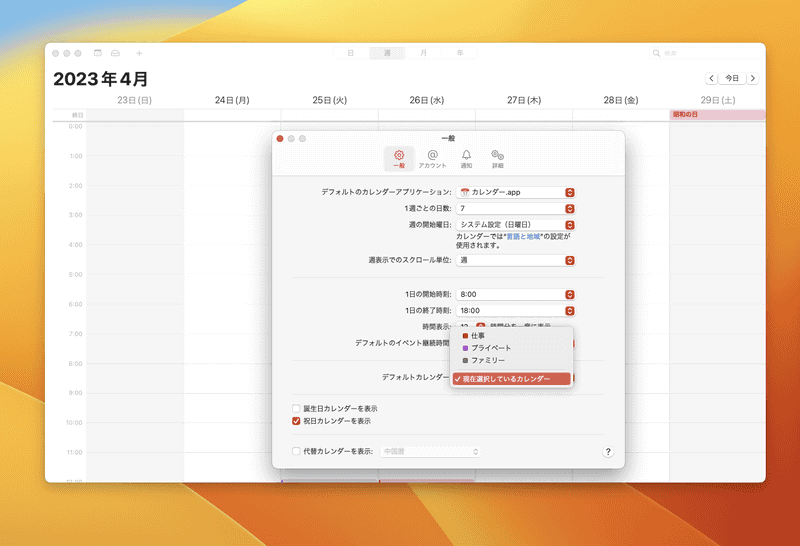Open the 中国暦 alternate calendar dropdown
800x546 pixels.
point(430,452)
